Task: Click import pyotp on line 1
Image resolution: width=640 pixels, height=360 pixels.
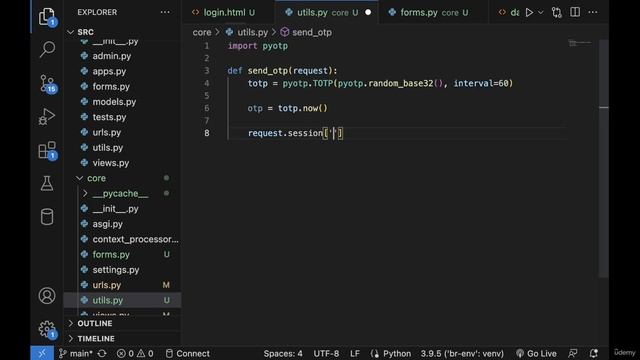Action: (x=258, y=46)
